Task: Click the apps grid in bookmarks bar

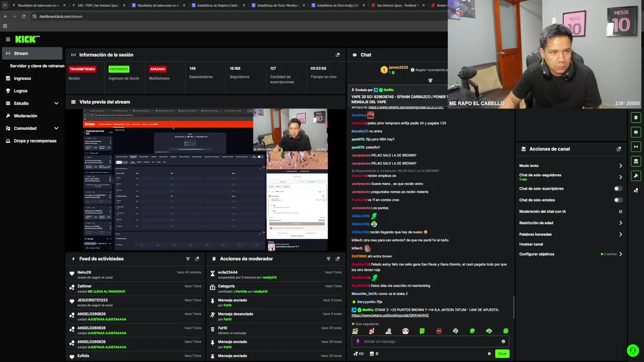Action: [x=5, y=26]
